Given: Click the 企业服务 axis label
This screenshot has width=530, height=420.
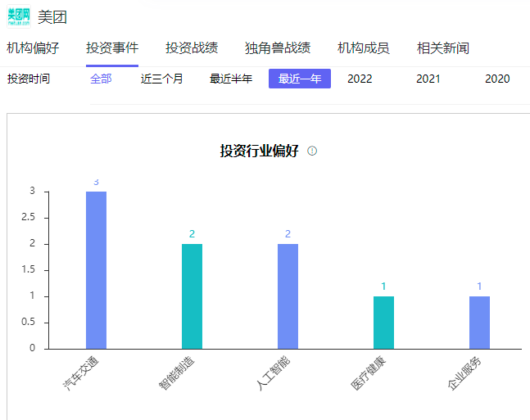Looking at the screenshot, I should (x=464, y=373).
